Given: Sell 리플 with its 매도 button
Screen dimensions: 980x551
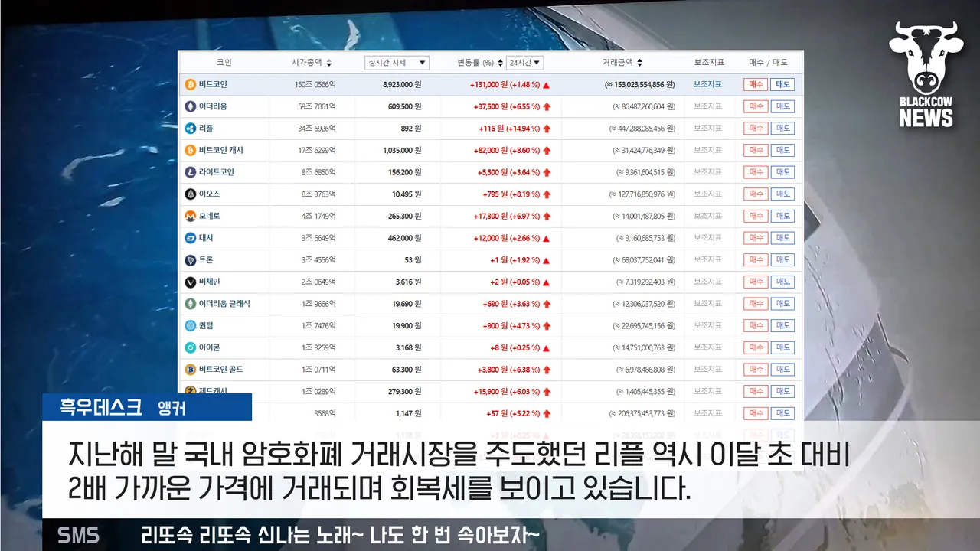Looking at the screenshot, I should tap(782, 129).
